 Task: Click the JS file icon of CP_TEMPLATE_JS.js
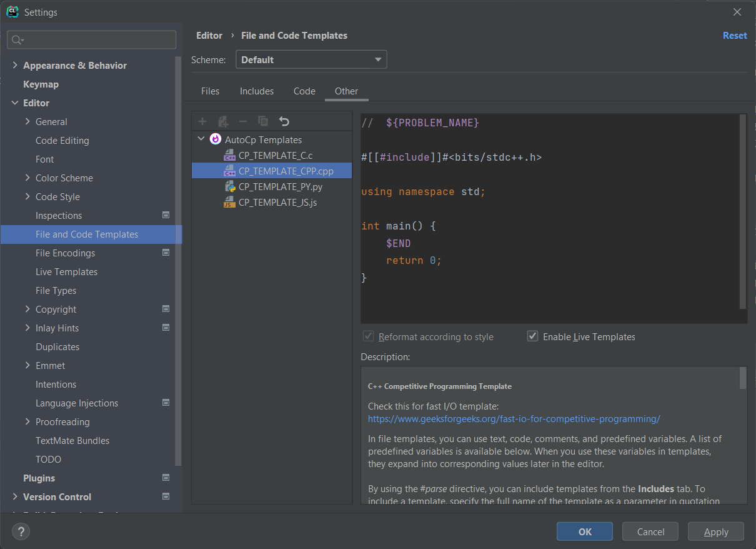(x=230, y=202)
